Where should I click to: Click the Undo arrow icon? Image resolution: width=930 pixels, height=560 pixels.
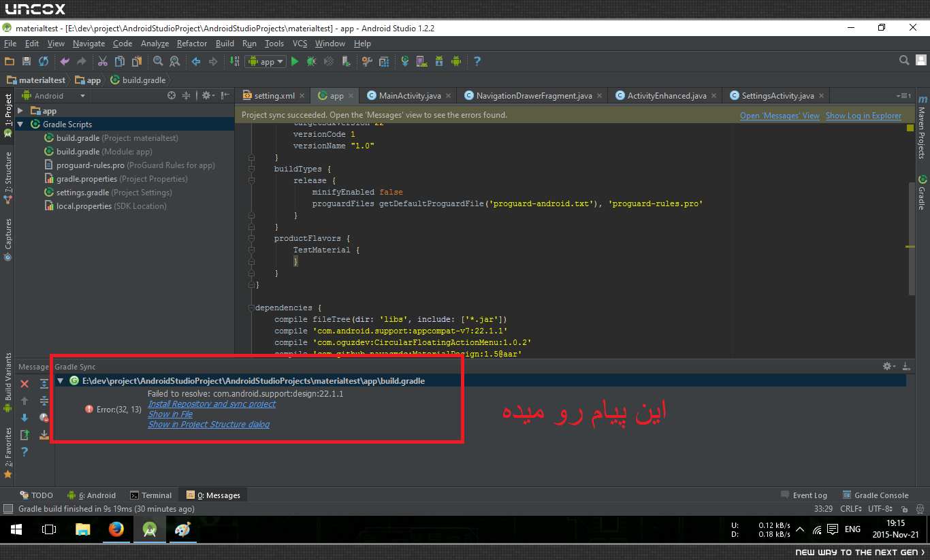click(x=65, y=61)
